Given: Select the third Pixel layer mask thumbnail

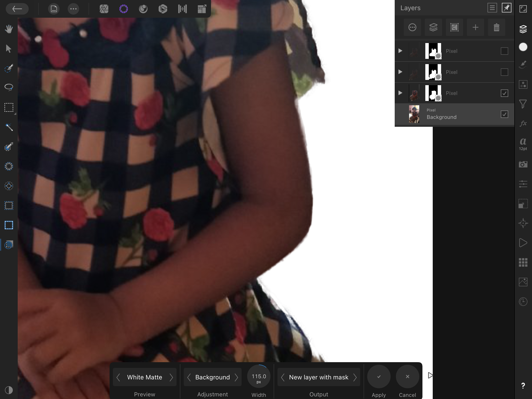Looking at the screenshot, I should click(x=433, y=93).
